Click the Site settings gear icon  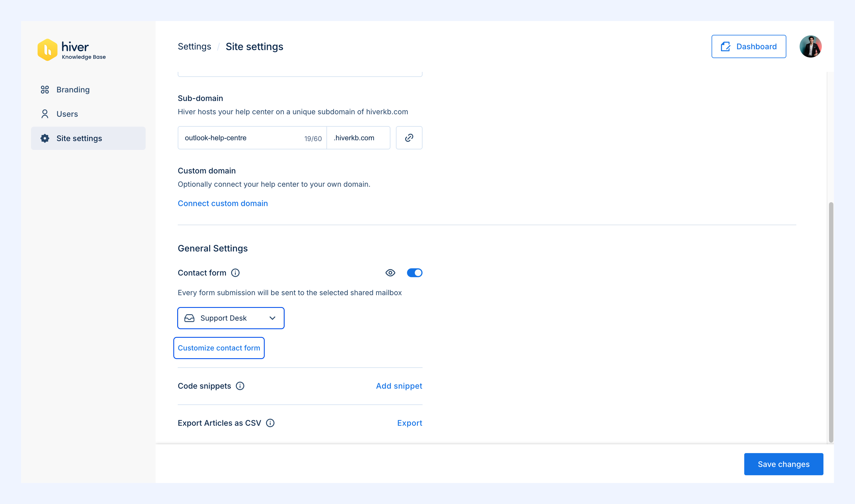click(45, 138)
